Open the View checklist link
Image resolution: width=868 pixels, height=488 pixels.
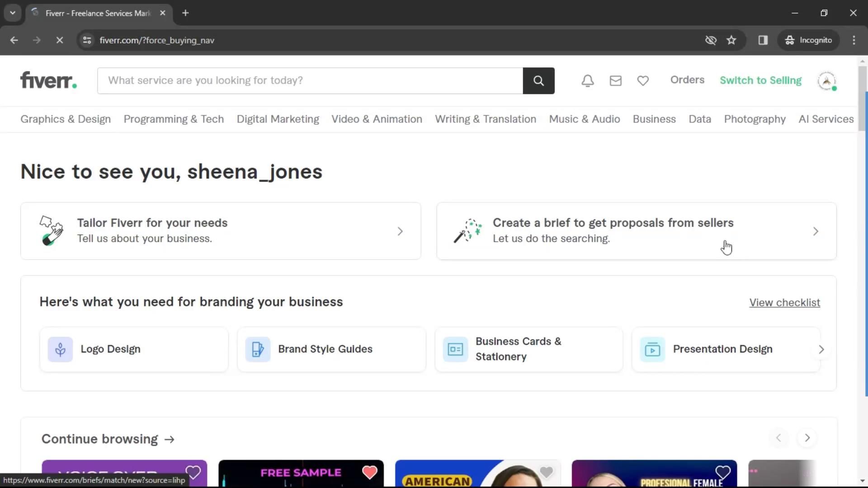pyautogui.click(x=784, y=303)
